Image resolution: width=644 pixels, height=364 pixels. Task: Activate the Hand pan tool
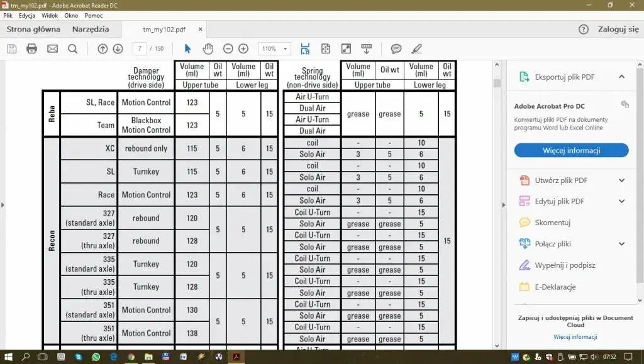point(208,49)
